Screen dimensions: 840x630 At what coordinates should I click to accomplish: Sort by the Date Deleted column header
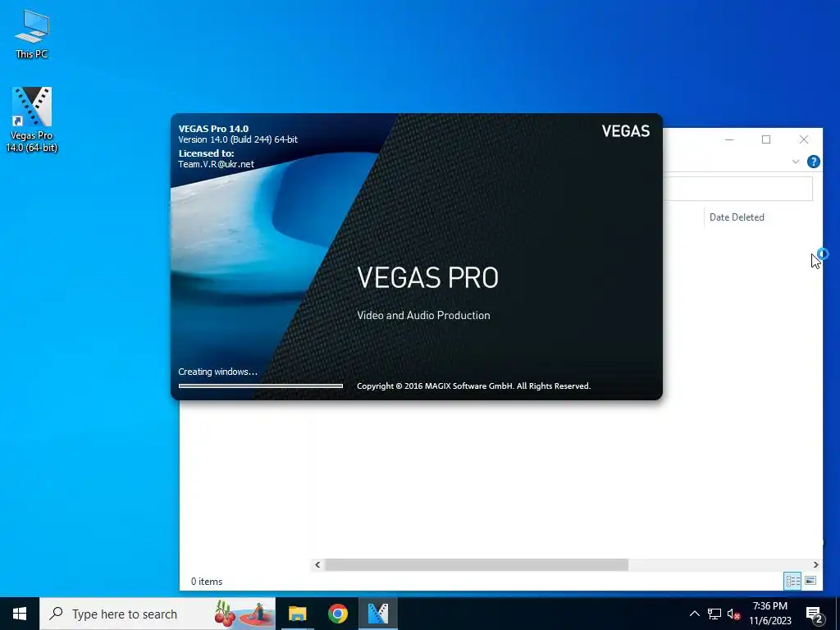737,217
